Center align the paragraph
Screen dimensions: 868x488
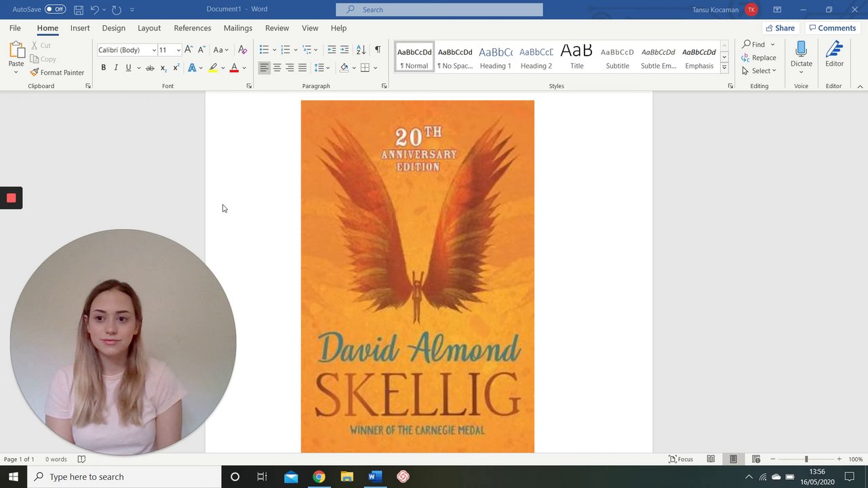[x=277, y=68]
